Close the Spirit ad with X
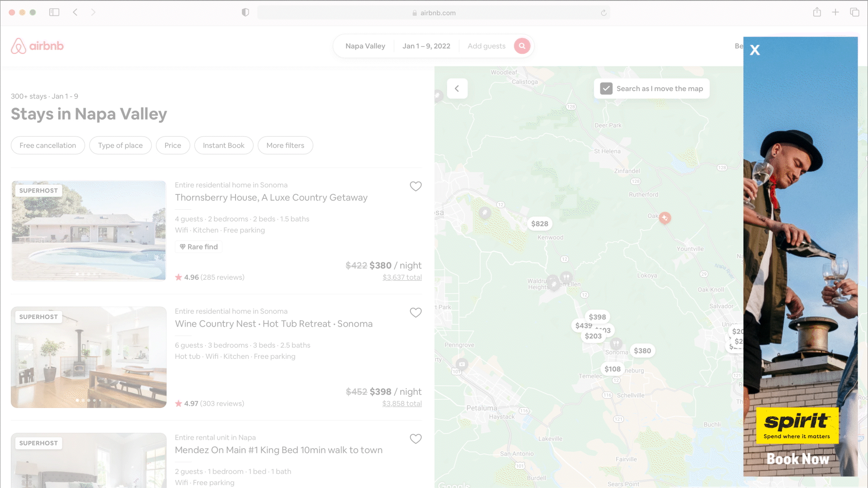 [x=755, y=50]
